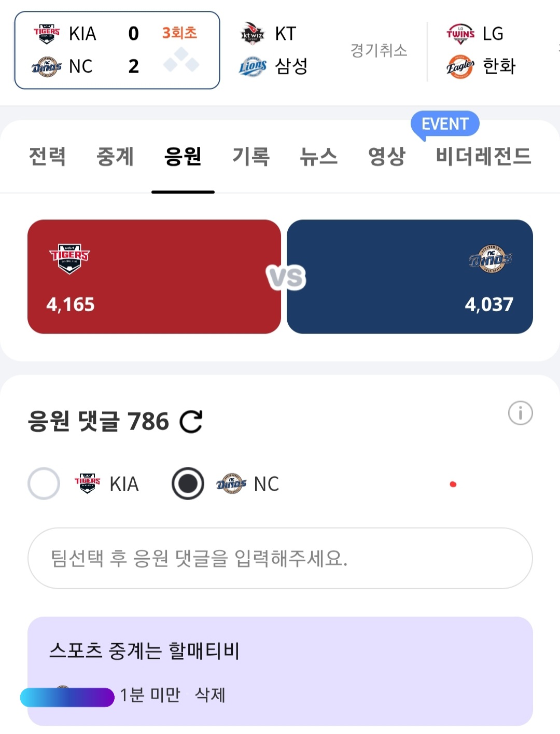This screenshot has width=560, height=734.
Task: Click the Samsung Lions team logo
Action: click(253, 66)
